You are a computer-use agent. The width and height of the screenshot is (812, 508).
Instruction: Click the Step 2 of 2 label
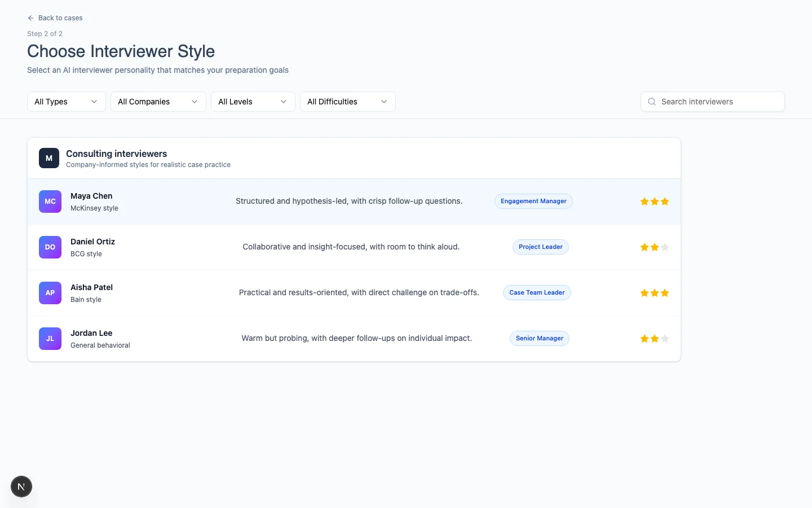click(45, 34)
